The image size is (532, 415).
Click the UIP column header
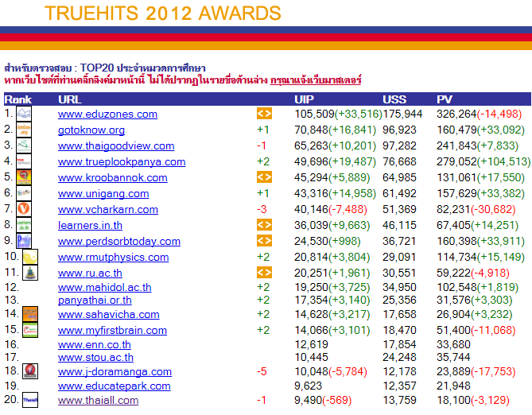point(304,99)
